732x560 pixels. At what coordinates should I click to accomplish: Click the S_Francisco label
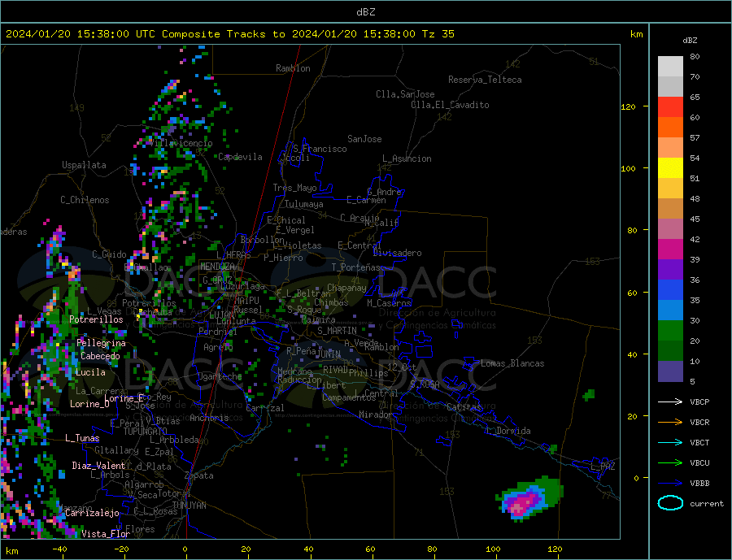point(320,149)
